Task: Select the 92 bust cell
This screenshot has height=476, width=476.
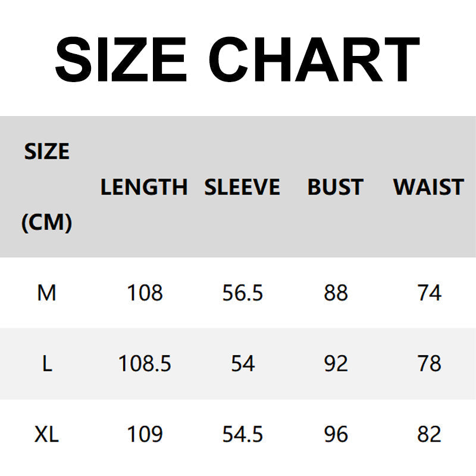Action: click(x=336, y=364)
